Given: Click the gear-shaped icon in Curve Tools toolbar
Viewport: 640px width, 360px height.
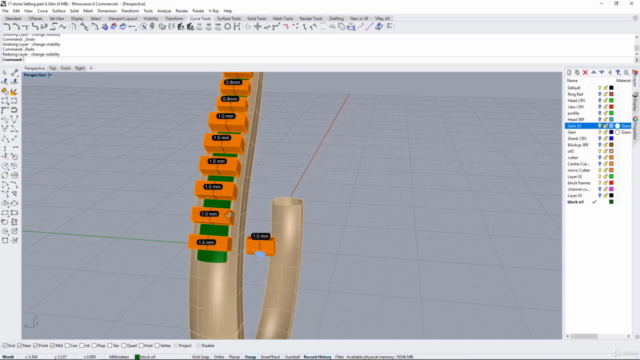Looking at the screenshot, I should click(227, 27).
